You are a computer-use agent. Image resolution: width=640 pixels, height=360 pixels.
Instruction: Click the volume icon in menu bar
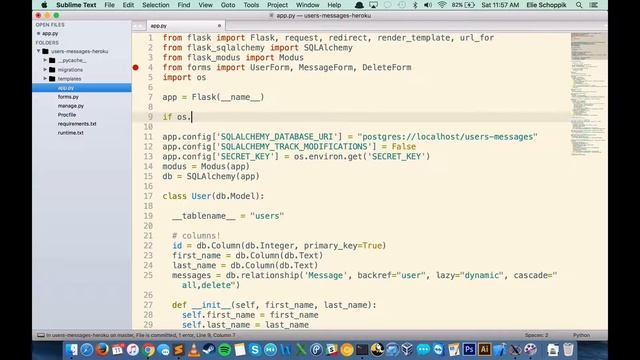coord(428,5)
